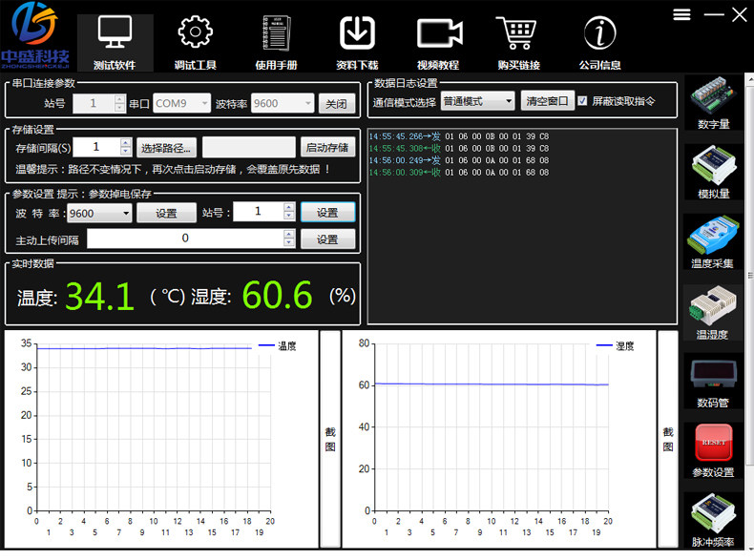The height and width of the screenshot is (560, 754).
Task: Expand the 波特率 9600 parameter dropdown
Action: [99, 213]
